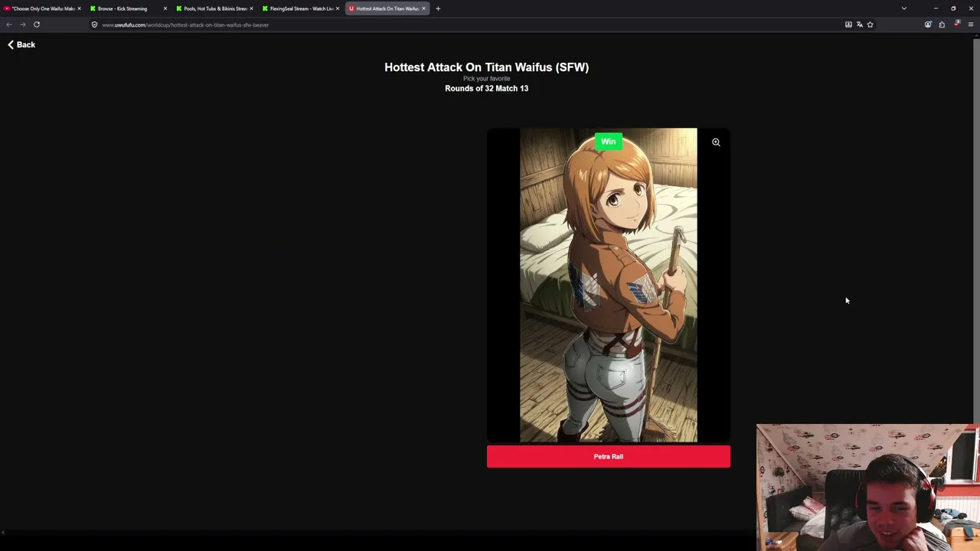Open a new browser tab

point(438,8)
